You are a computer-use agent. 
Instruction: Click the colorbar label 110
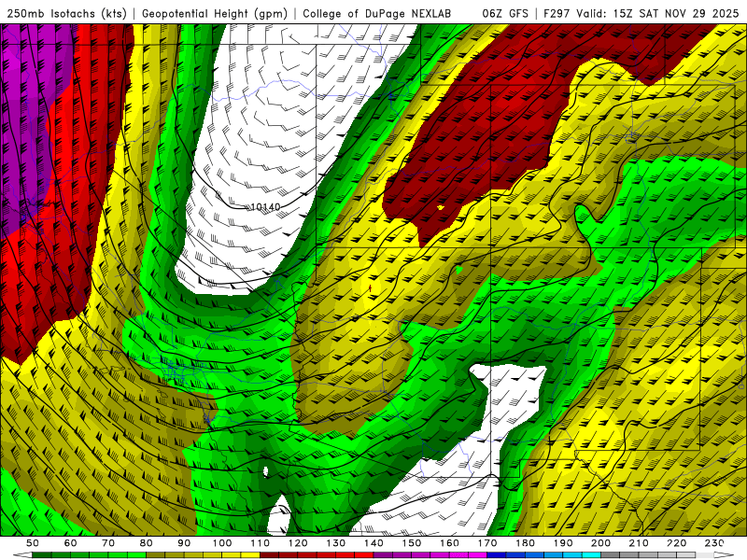coord(261,543)
